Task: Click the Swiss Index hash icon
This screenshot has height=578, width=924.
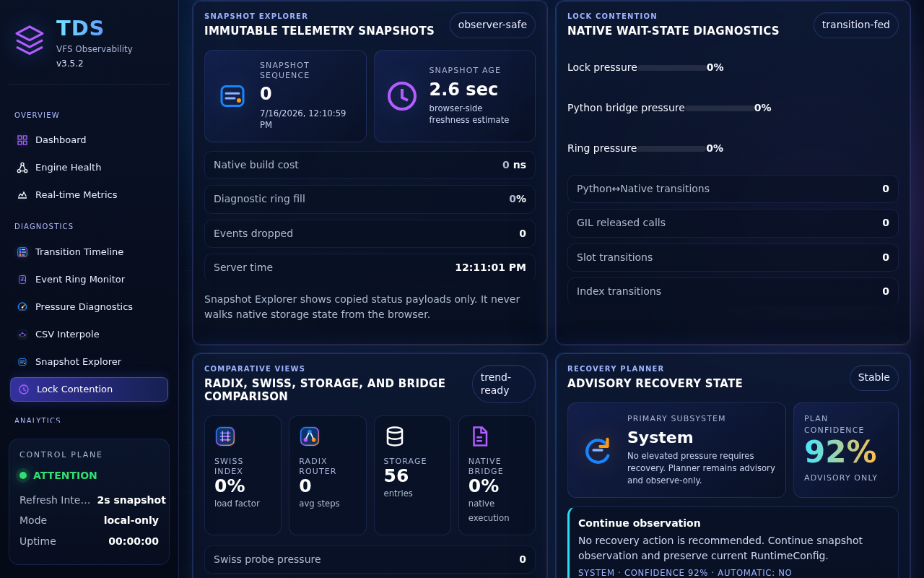Action: pos(225,436)
